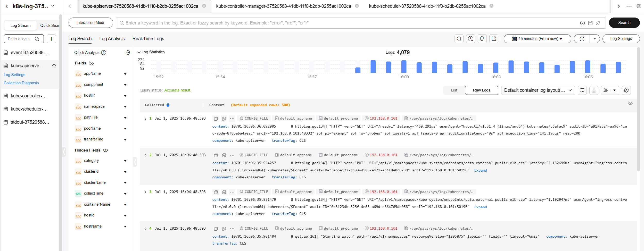Open the scheduled search clock icon
Viewport: 644px width, 251px height.
[470, 39]
